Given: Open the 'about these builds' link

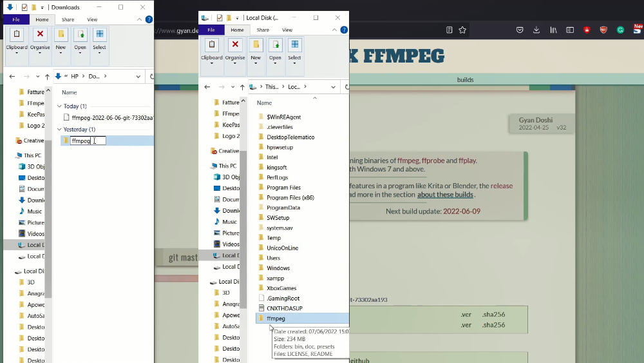Looking at the screenshot, I should (x=445, y=195).
